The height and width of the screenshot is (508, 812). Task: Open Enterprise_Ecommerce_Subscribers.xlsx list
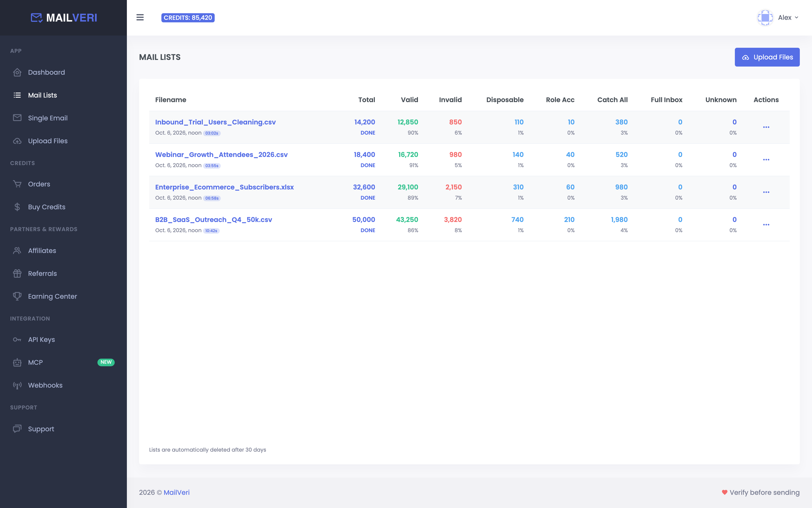point(225,187)
